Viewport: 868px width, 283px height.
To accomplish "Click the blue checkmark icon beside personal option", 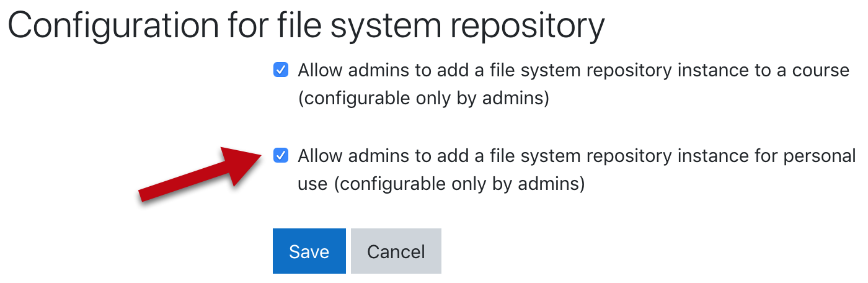I will point(281,156).
